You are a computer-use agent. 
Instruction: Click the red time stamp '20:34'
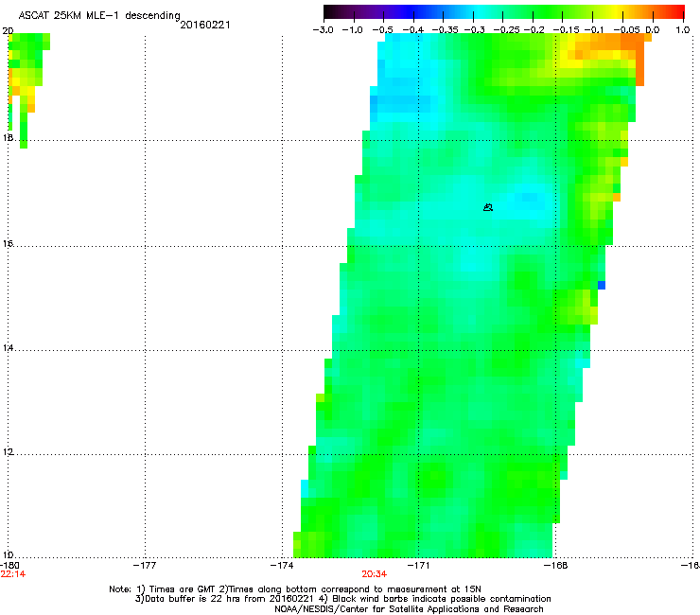pos(374,574)
